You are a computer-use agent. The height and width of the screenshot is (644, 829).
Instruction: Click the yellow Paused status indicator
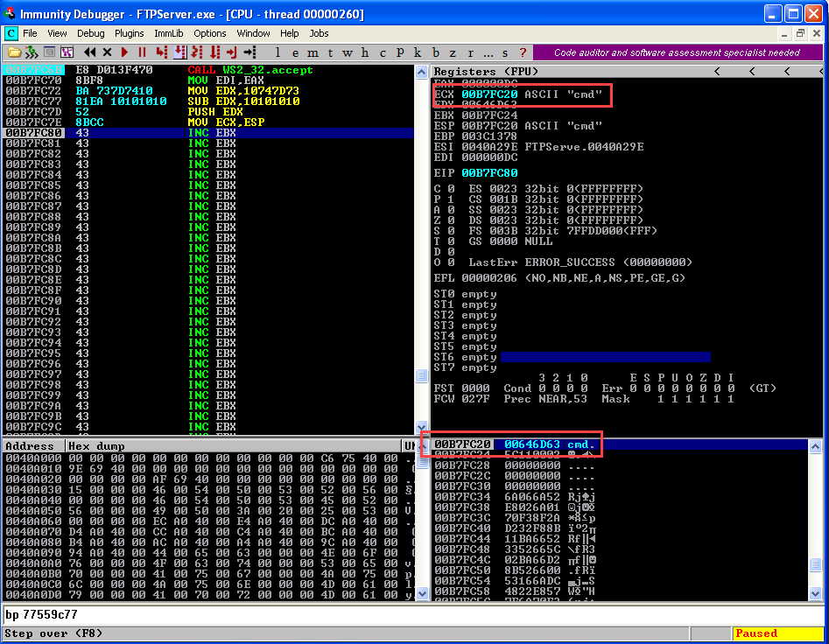[777, 633]
